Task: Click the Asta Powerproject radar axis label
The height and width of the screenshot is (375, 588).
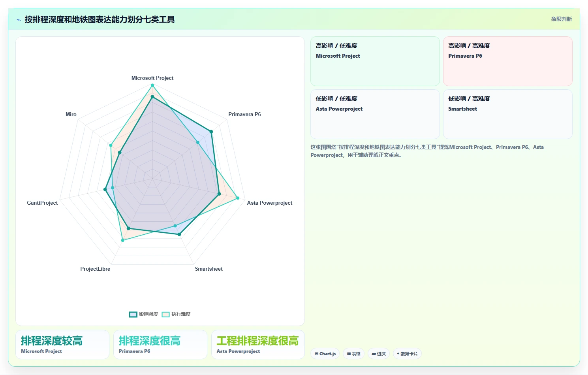Action: coord(270,203)
